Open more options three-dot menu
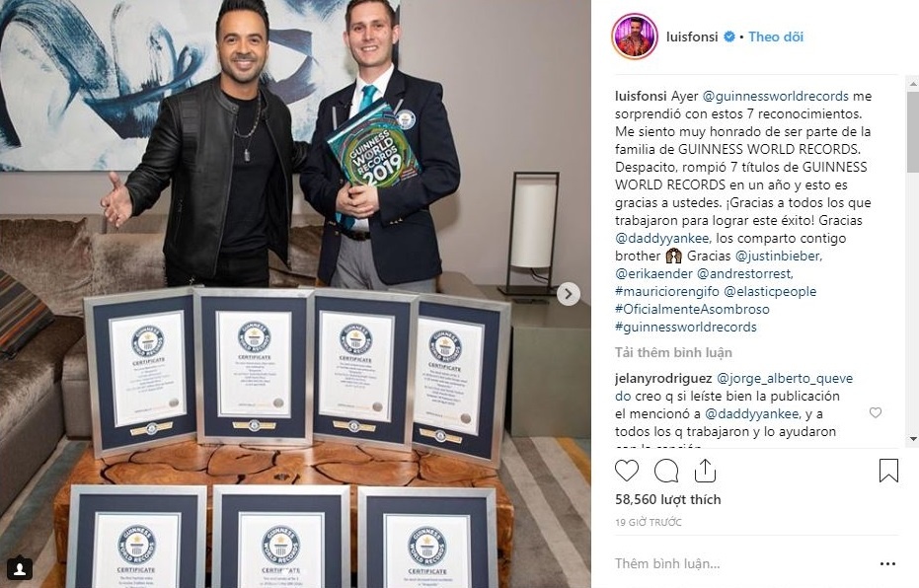The image size is (919, 588). click(x=888, y=564)
